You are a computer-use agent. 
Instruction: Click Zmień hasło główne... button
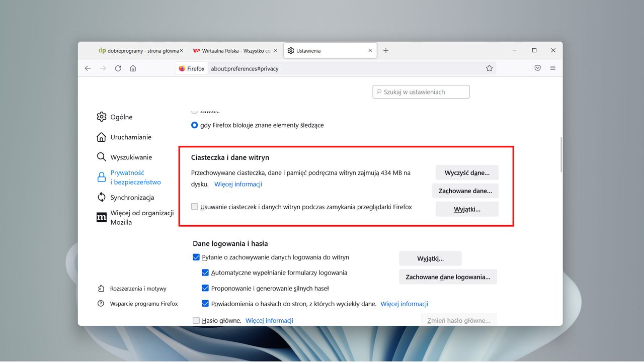click(x=459, y=320)
